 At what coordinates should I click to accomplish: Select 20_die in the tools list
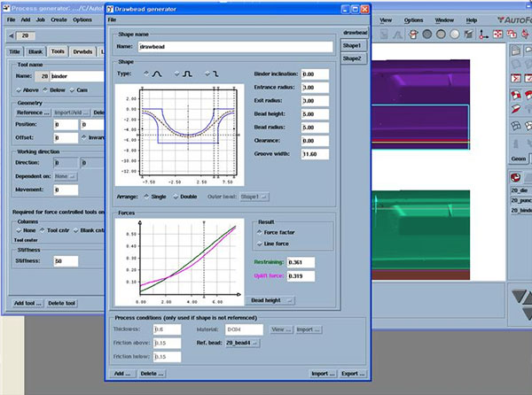pyautogui.click(x=521, y=190)
